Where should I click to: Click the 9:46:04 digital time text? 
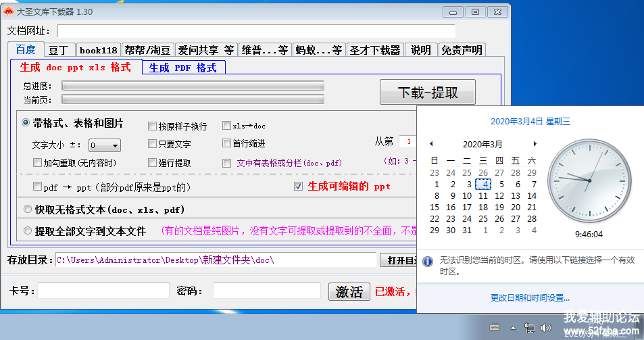pyautogui.click(x=589, y=235)
